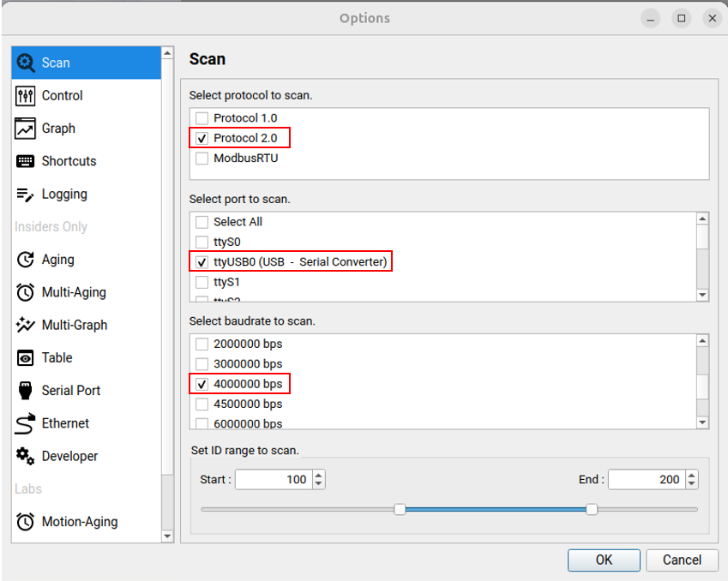Select the Table eye icon
Image resolution: width=728 pixels, height=581 pixels.
click(26, 358)
